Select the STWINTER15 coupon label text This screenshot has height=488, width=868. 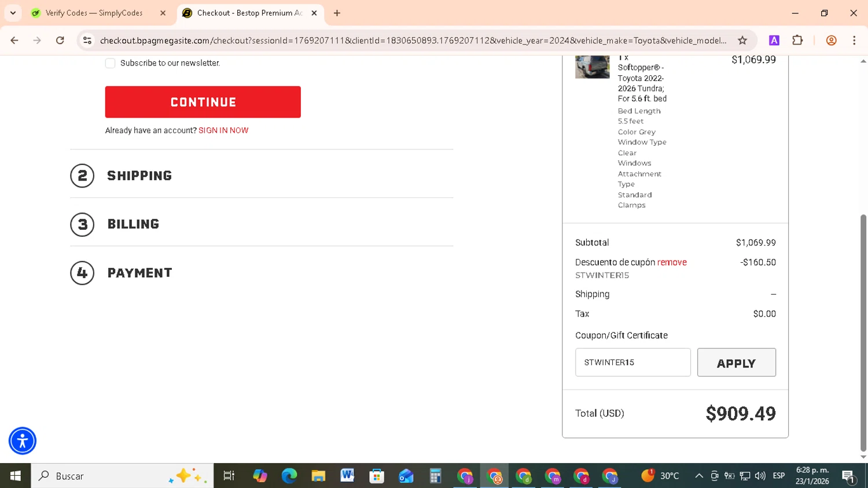(602, 276)
